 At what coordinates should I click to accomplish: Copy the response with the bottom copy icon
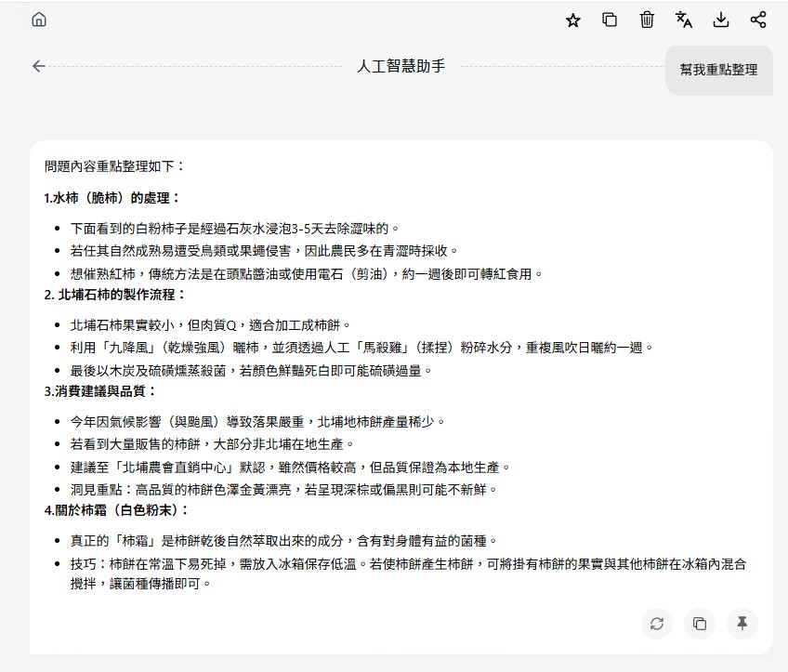(700, 624)
